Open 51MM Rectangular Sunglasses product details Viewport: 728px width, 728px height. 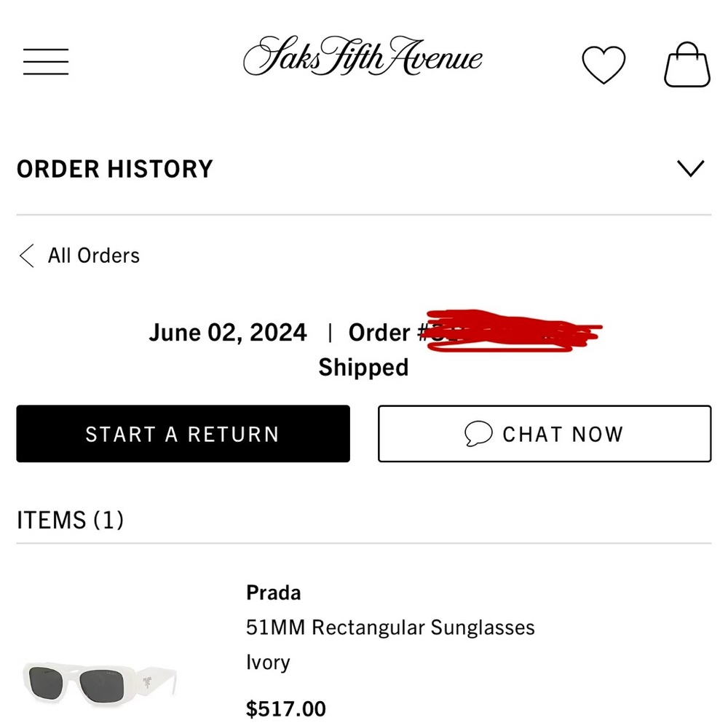tap(390, 627)
